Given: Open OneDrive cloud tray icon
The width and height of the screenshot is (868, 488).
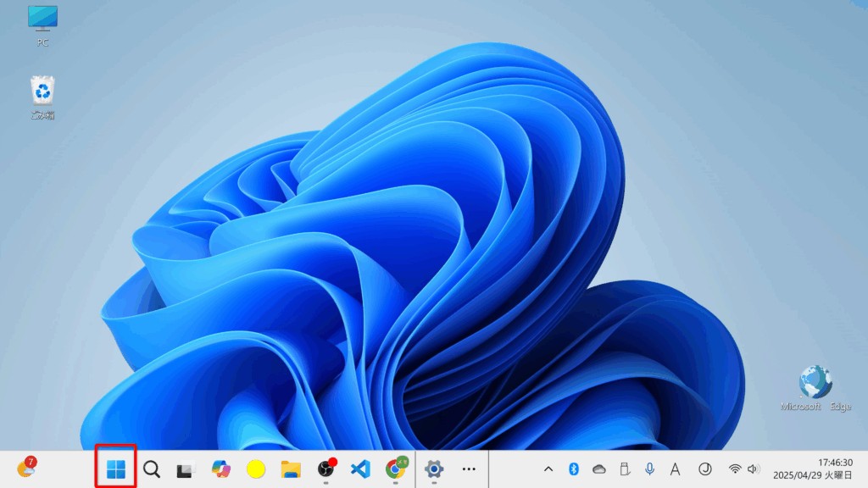Looking at the screenshot, I should [x=599, y=469].
